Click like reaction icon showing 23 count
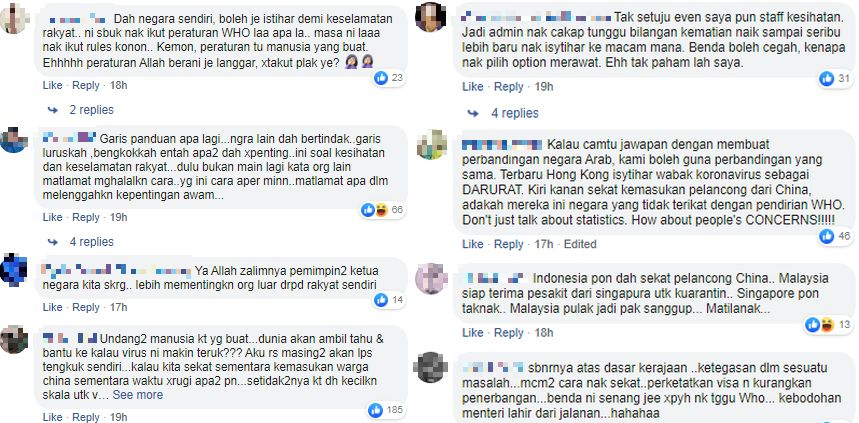This screenshot has height=423, width=859. tap(381, 78)
